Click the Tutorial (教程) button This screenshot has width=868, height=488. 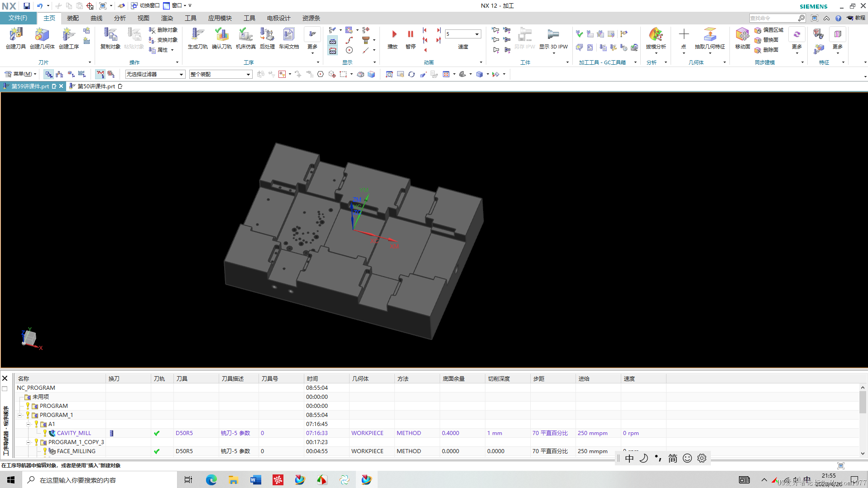pos(856,18)
